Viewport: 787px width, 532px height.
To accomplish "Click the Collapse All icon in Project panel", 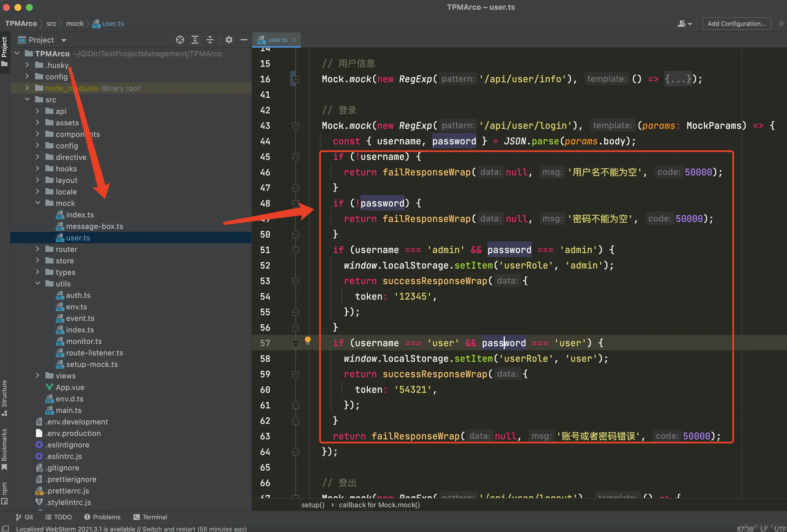I will (210, 40).
